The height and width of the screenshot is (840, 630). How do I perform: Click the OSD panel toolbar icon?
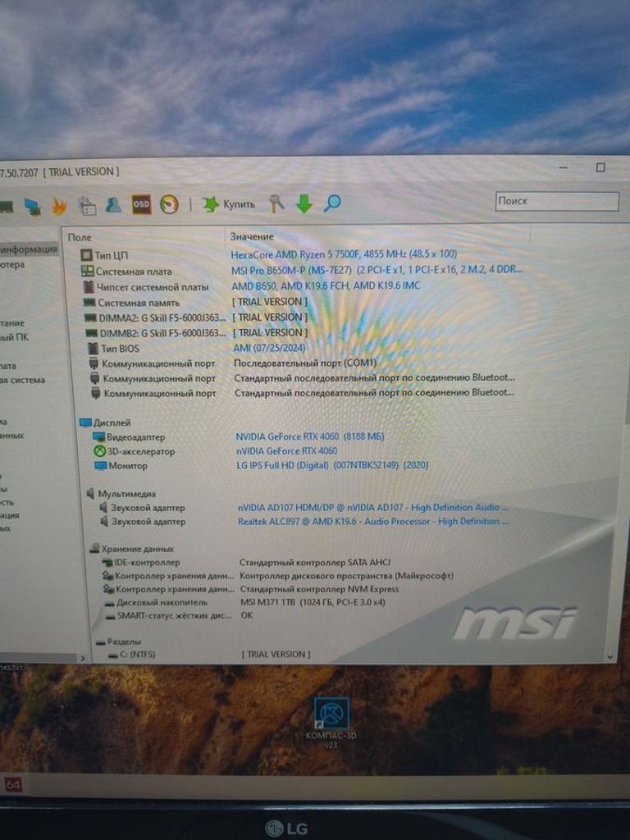coord(141,204)
